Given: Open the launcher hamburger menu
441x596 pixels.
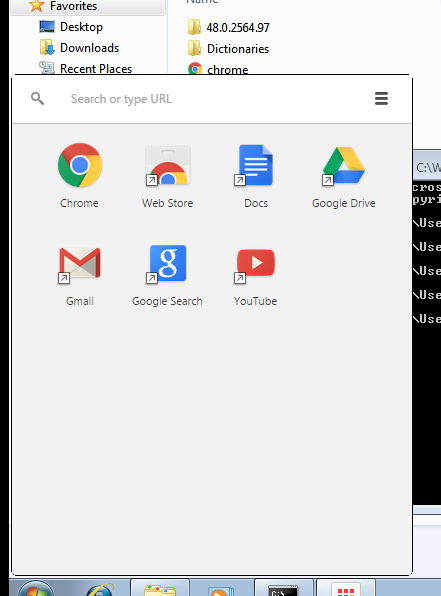Looking at the screenshot, I should point(381,99).
